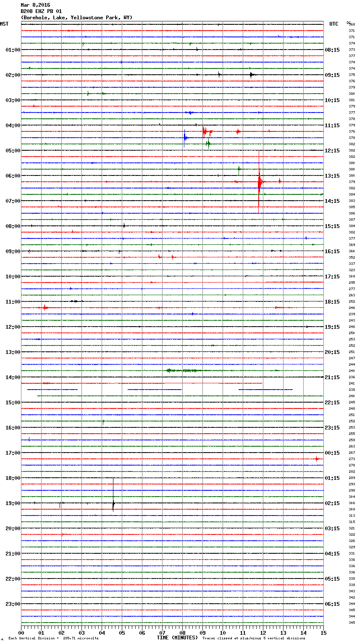Click the "09:15" UTC time label

point(332,75)
